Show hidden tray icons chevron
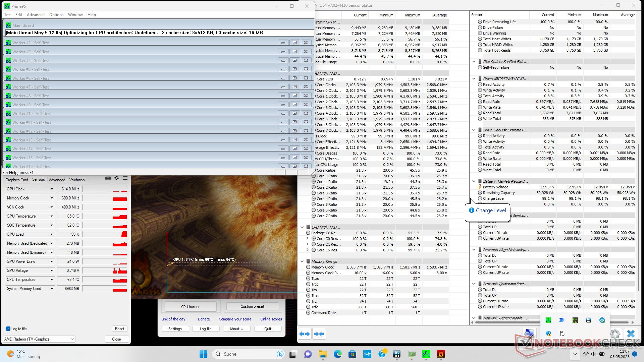This screenshot has width=644, height=362. tap(575, 354)
